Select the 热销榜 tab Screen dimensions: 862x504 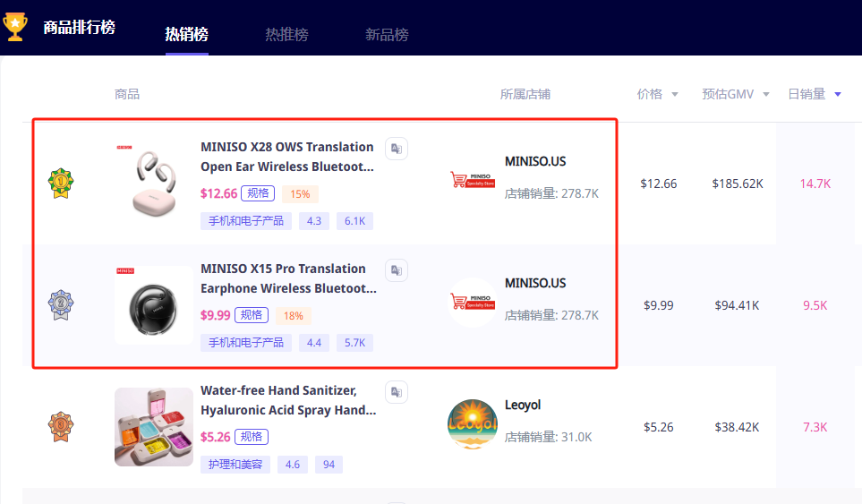point(186,34)
